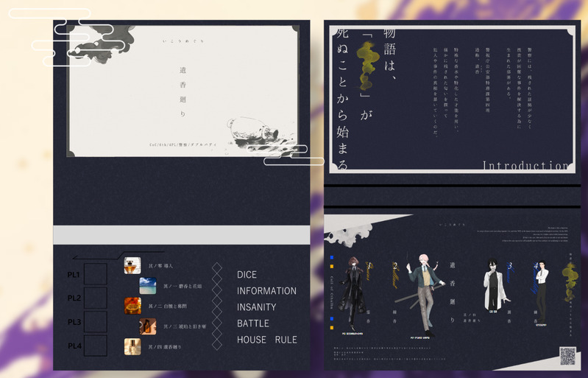Open the BATTLE menu entry
Image resolution: width=588 pixels, height=378 pixels.
pos(253,323)
